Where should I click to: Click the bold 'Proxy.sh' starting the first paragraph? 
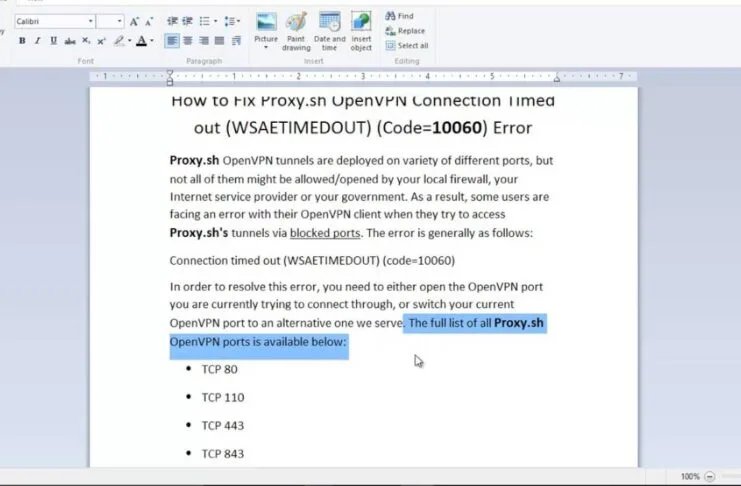pyautogui.click(x=194, y=161)
